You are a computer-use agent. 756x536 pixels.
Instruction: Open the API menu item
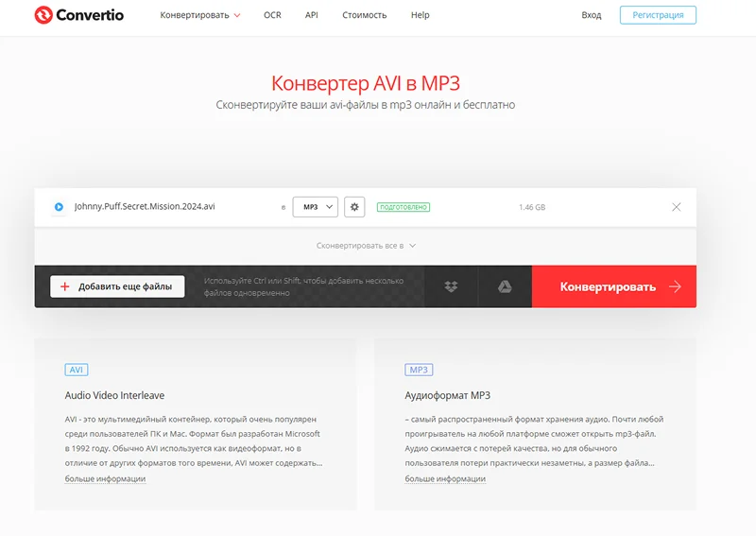(312, 15)
